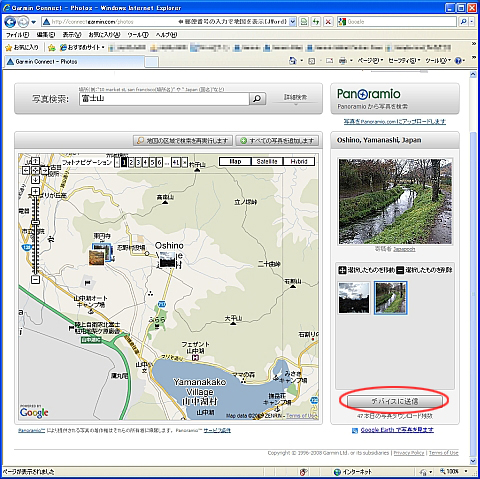Open the address bar dropdown arrow
This screenshot has width=480, height=479.
292,22
